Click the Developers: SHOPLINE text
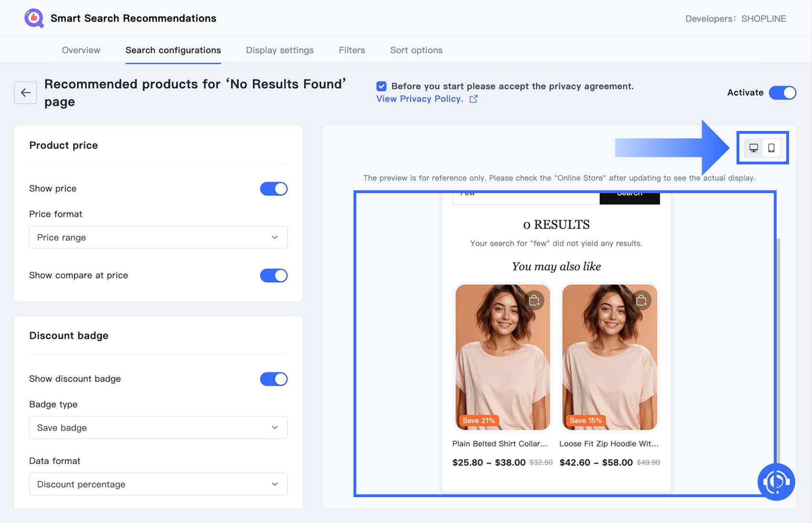This screenshot has width=812, height=523. 736,19
